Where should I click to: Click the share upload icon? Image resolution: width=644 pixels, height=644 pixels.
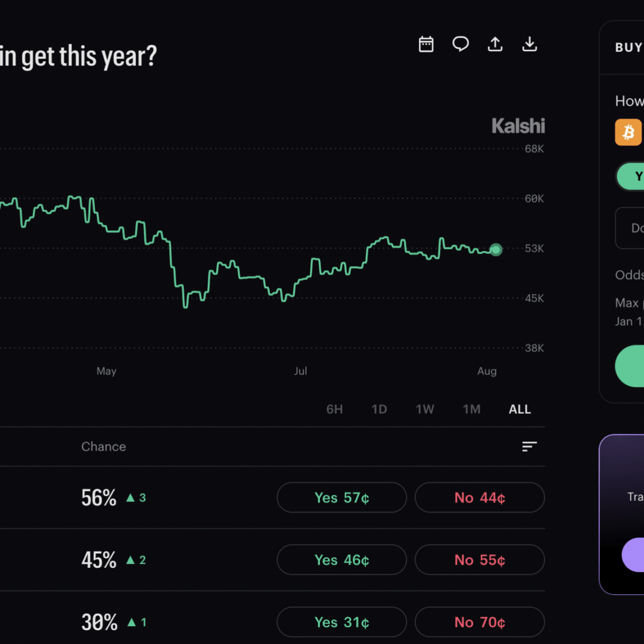click(495, 44)
